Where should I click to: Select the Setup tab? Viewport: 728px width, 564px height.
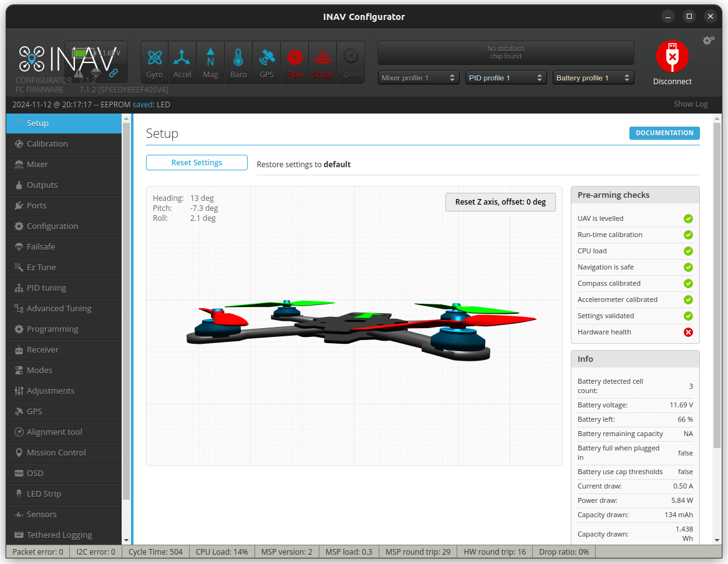(x=64, y=124)
